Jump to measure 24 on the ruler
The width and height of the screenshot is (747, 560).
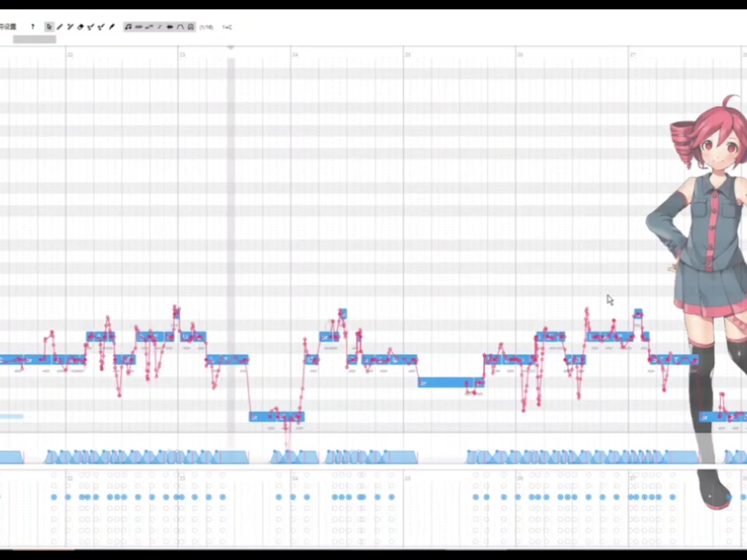(295, 55)
